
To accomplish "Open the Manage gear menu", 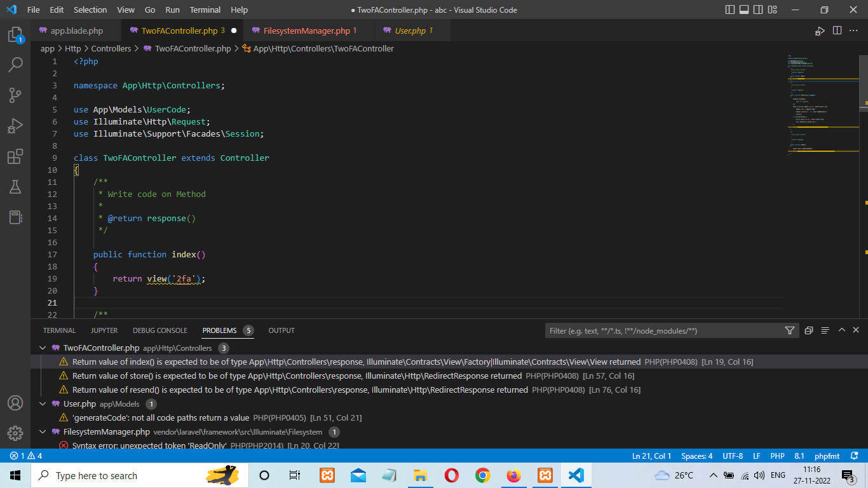I will pos(15,433).
